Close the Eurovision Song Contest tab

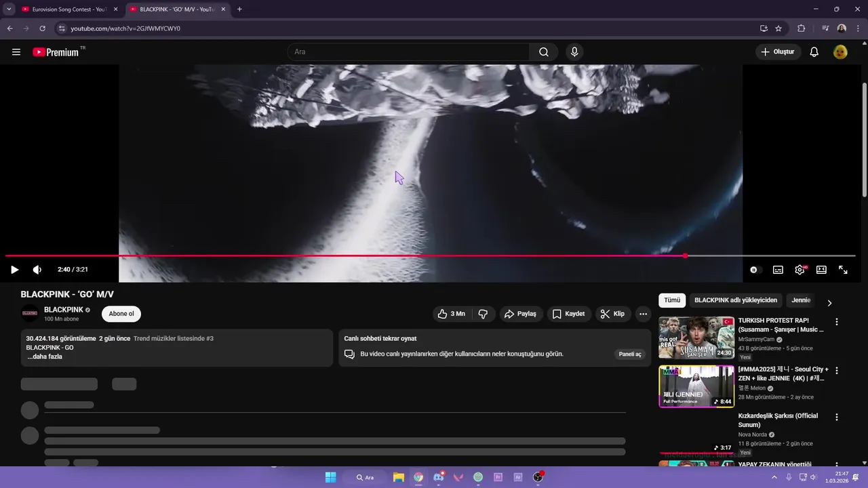[x=115, y=9]
